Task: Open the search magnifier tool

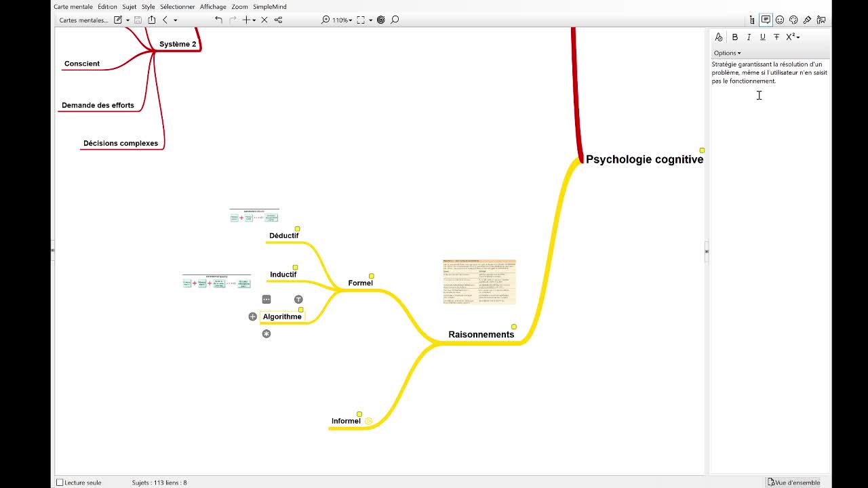Action: point(395,20)
